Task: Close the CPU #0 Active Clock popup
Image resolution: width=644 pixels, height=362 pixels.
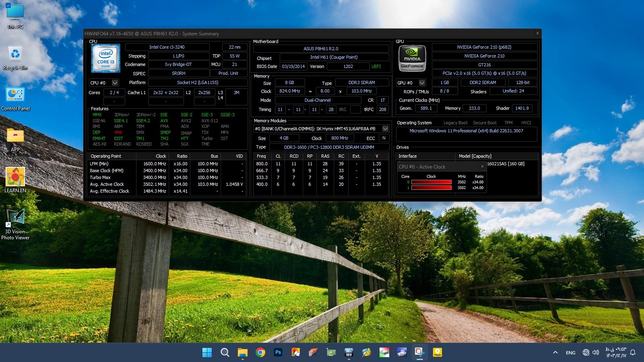Action: click(482, 167)
